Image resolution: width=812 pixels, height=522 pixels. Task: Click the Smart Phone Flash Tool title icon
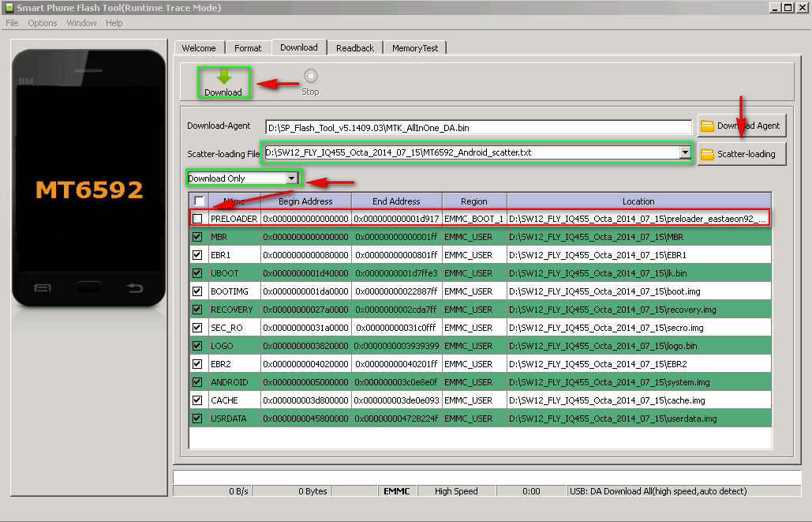(x=9, y=7)
